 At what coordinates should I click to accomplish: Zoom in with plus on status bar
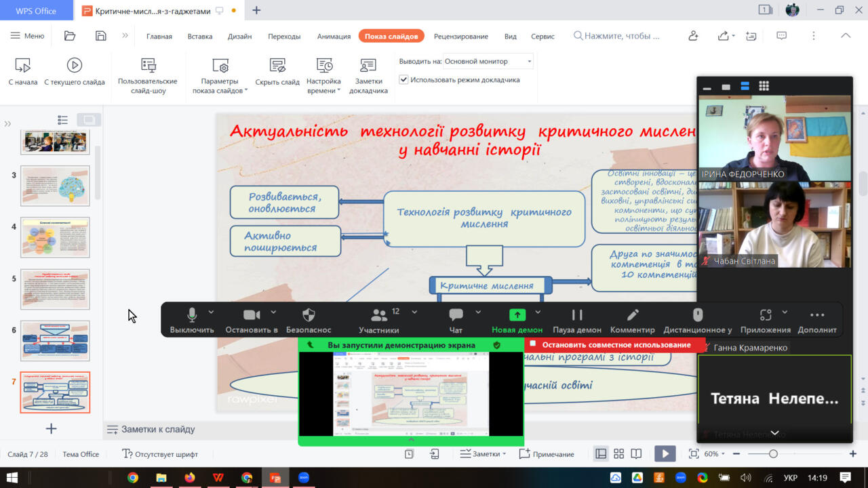point(853,454)
